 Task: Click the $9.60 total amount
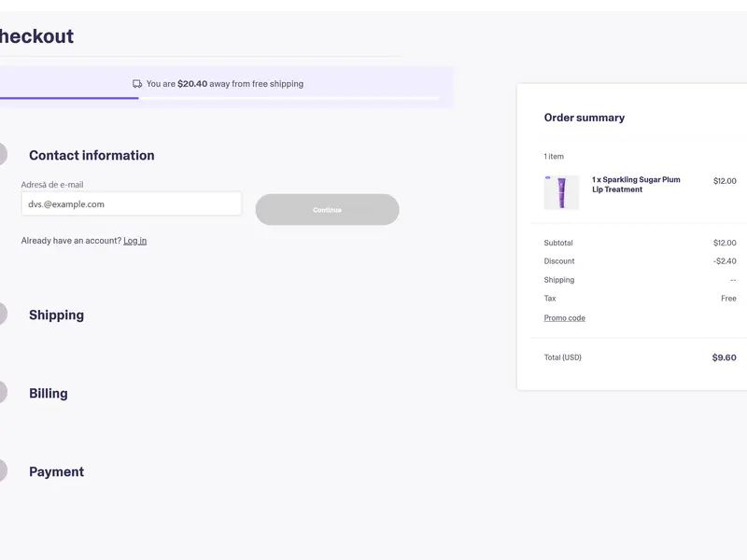(724, 357)
